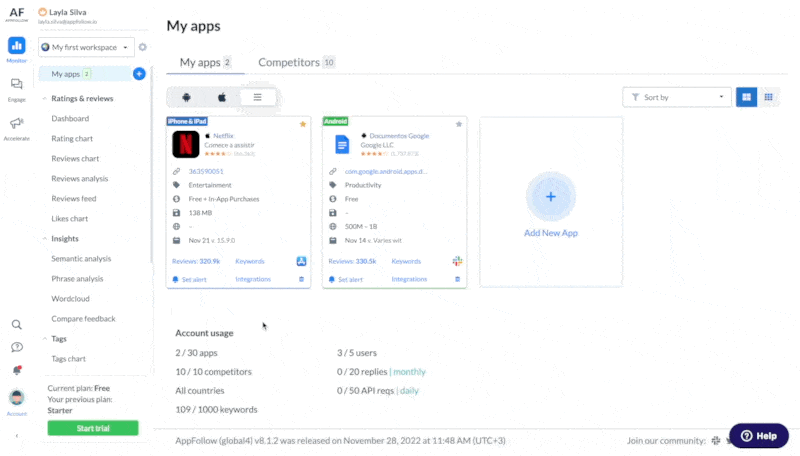Open the Documentos Google name link
Screen dimensions: 800x456
[399, 136]
